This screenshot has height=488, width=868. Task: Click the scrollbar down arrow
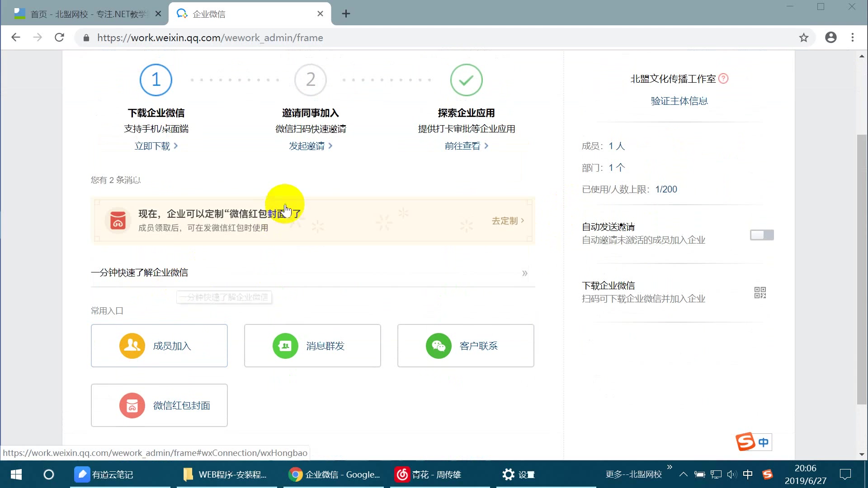point(862,454)
